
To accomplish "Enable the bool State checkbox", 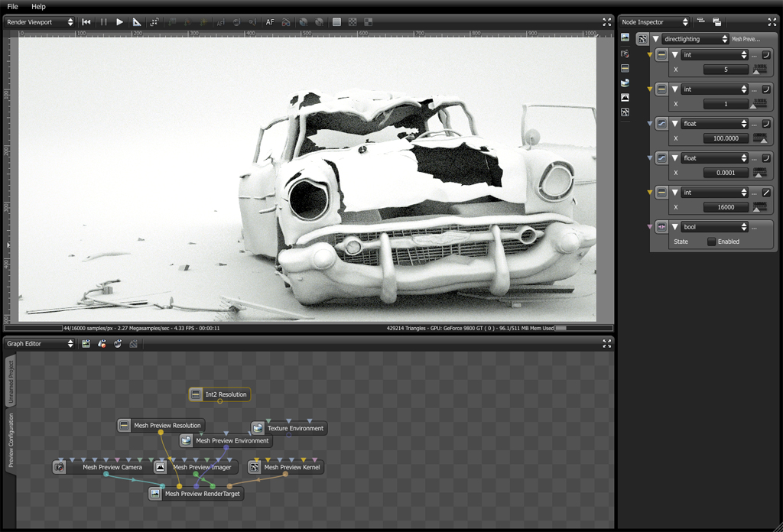I will (711, 242).
